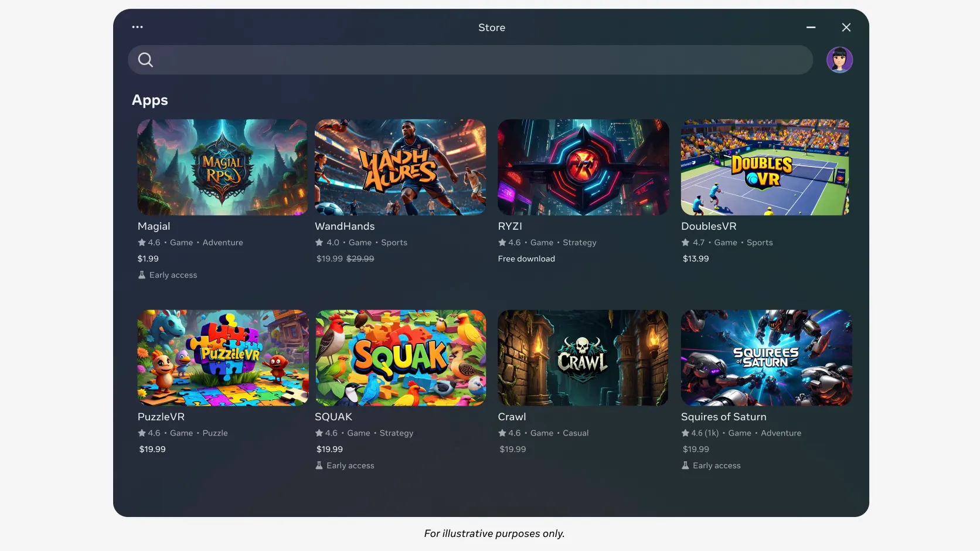Click the Early access flask icon under SQUAK
Screen dimensions: 980x551
pos(319,465)
